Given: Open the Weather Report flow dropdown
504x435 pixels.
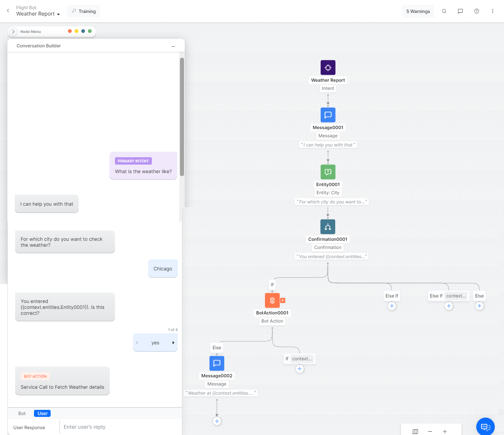Looking at the screenshot, I should click(x=38, y=14).
